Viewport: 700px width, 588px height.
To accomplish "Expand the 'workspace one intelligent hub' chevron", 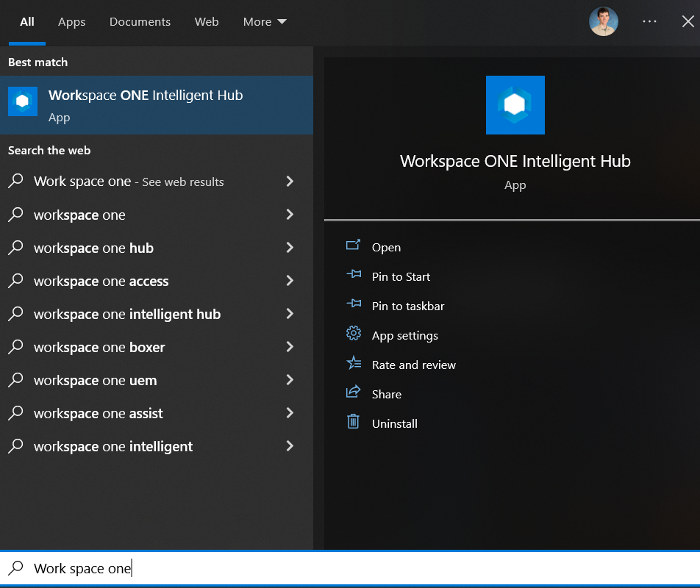I will pyautogui.click(x=290, y=314).
